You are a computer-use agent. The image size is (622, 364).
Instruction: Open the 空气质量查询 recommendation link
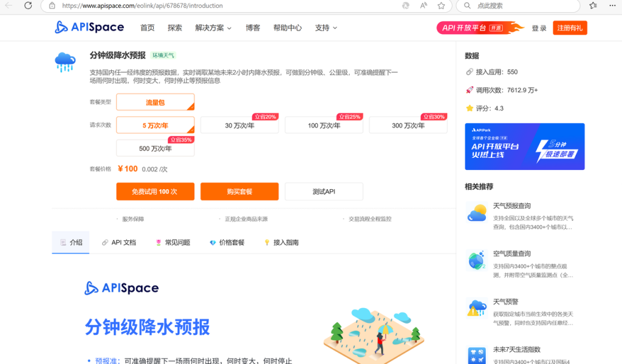pyautogui.click(x=511, y=254)
